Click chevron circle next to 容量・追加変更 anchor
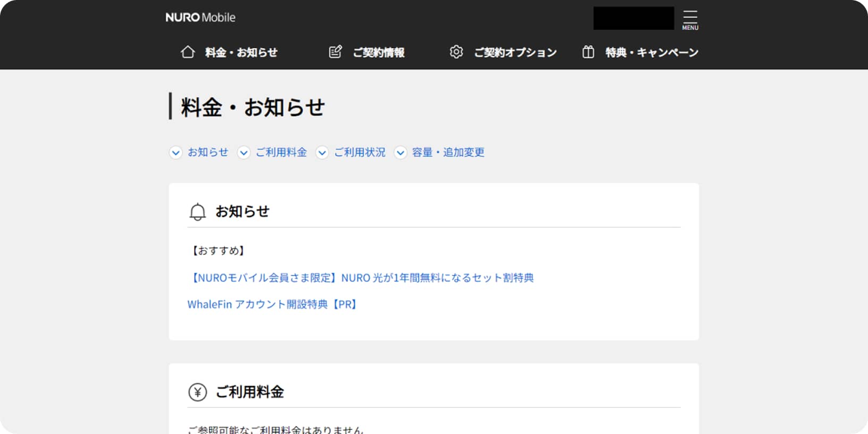 click(x=400, y=153)
